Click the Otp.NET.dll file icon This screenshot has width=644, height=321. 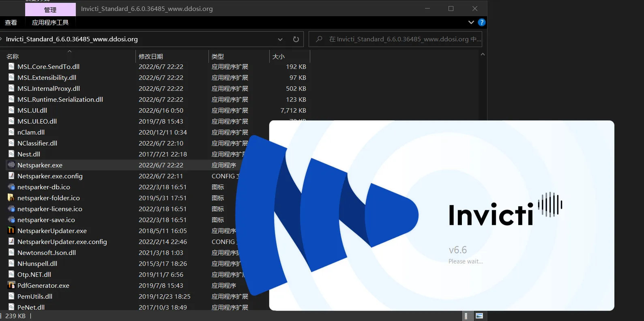(x=11, y=274)
